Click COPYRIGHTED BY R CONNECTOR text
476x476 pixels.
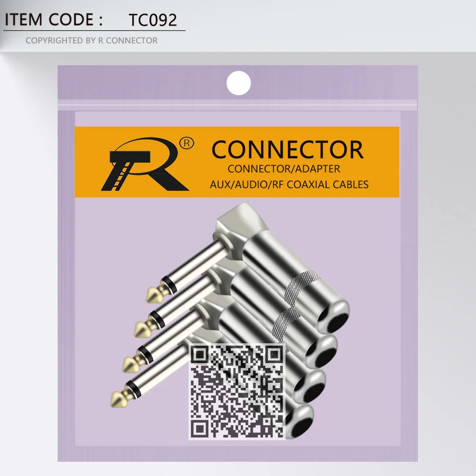click(x=92, y=40)
